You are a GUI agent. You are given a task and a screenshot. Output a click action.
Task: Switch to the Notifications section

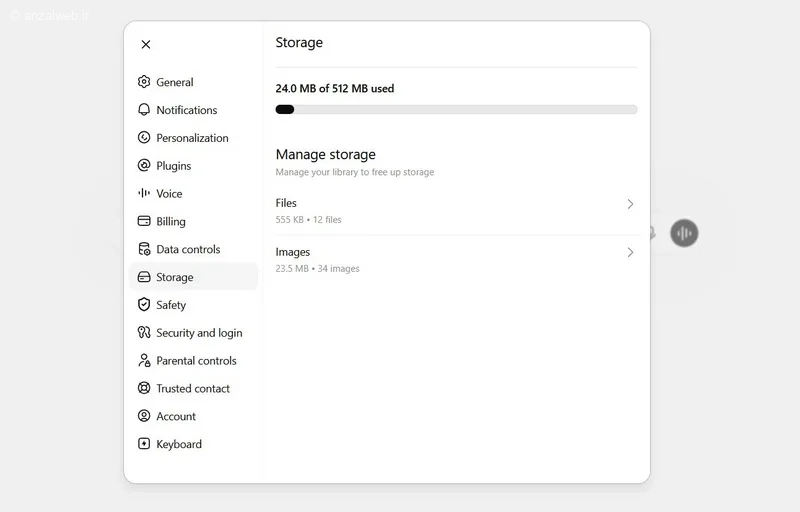(x=187, y=110)
